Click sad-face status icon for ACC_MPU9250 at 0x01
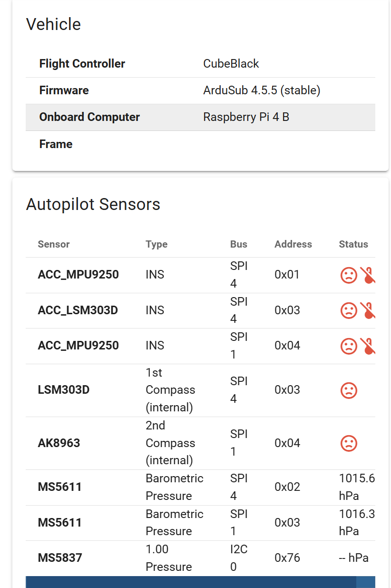The width and height of the screenshot is (391, 588). tap(349, 275)
